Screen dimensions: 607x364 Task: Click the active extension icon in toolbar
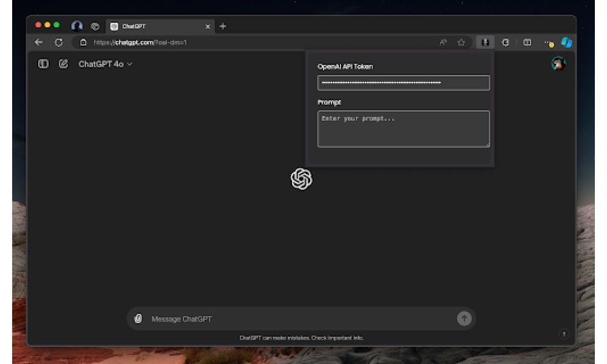[x=485, y=42]
